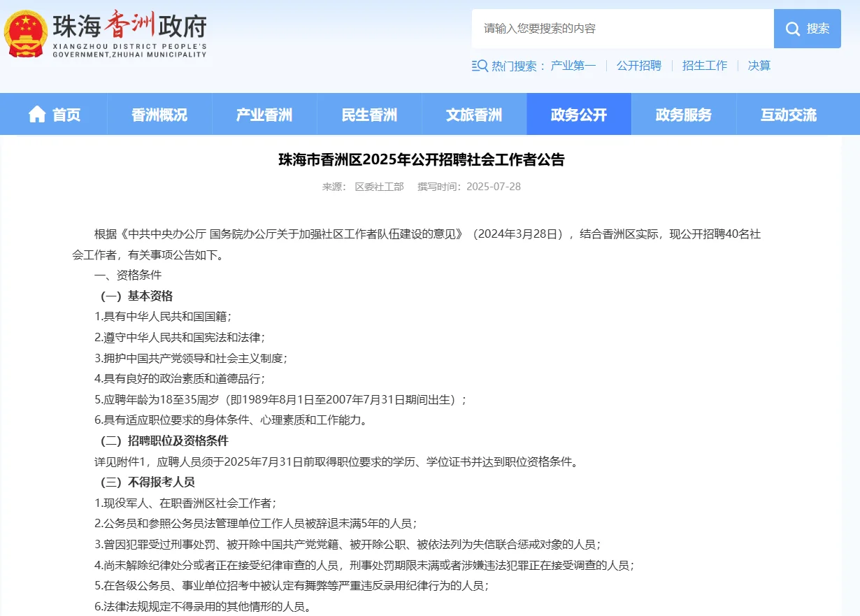The height and width of the screenshot is (616, 860).
Task: Click hot search link 公开招聘
Action: (x=639, y=66)
